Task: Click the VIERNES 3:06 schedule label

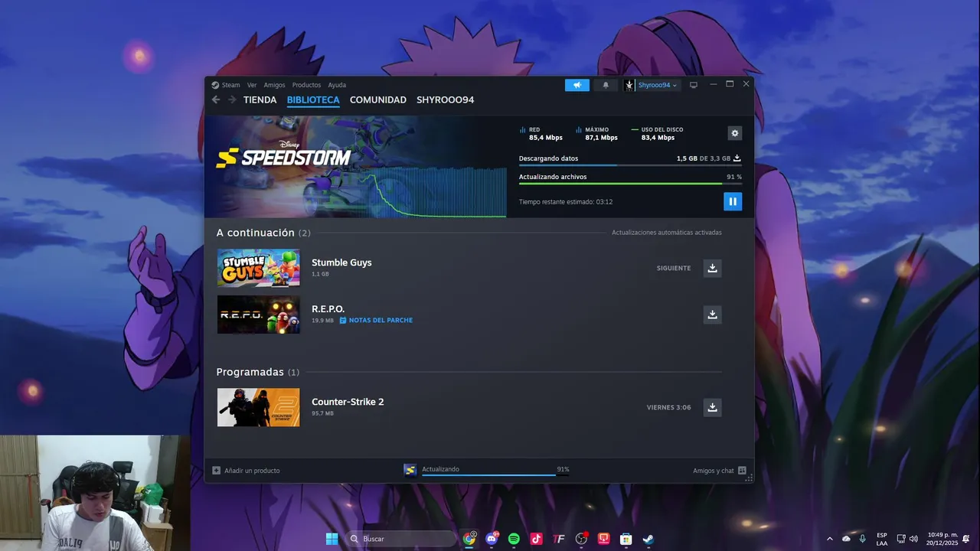Action: coord(668,408)
